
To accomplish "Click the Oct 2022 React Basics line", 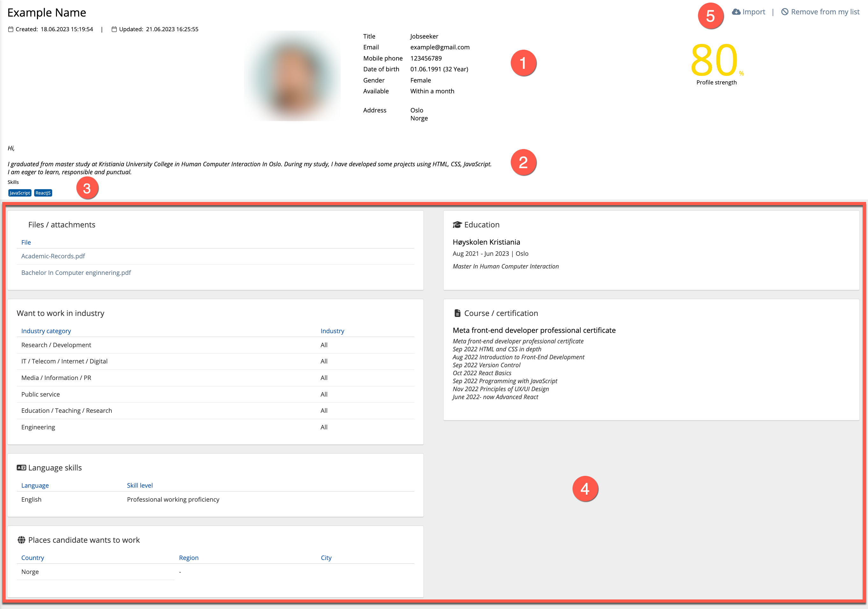I will pyautogui.click(x=482, y=373).
